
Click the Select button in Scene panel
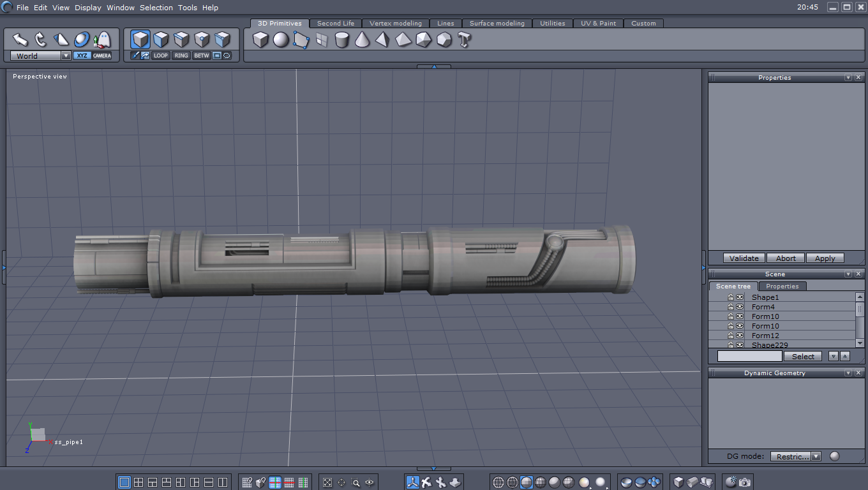(x=803, y=357)
